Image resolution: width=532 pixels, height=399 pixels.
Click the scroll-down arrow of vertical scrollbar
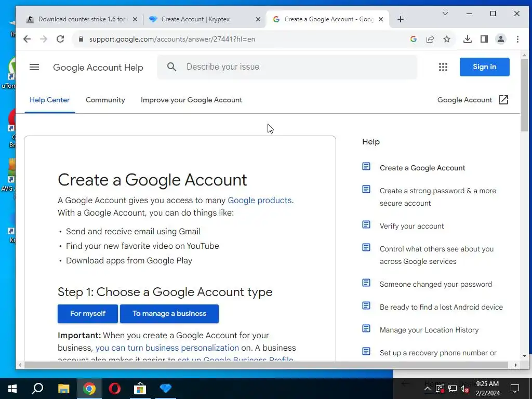click(525, 356)
